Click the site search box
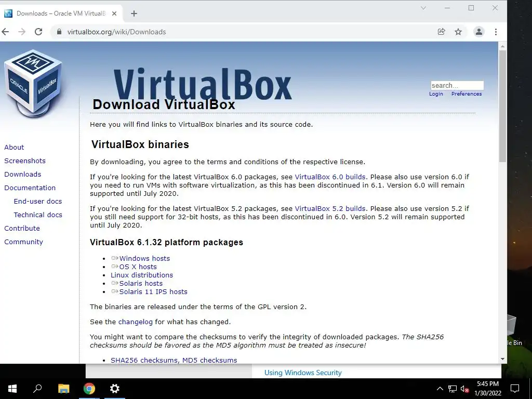 [x=457, y=85]
